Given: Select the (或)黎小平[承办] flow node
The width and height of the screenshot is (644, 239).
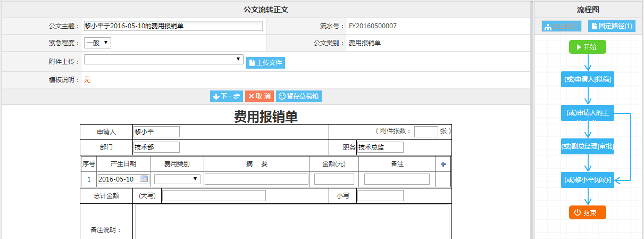Looking at the screenshot, I should click(588, 180).
